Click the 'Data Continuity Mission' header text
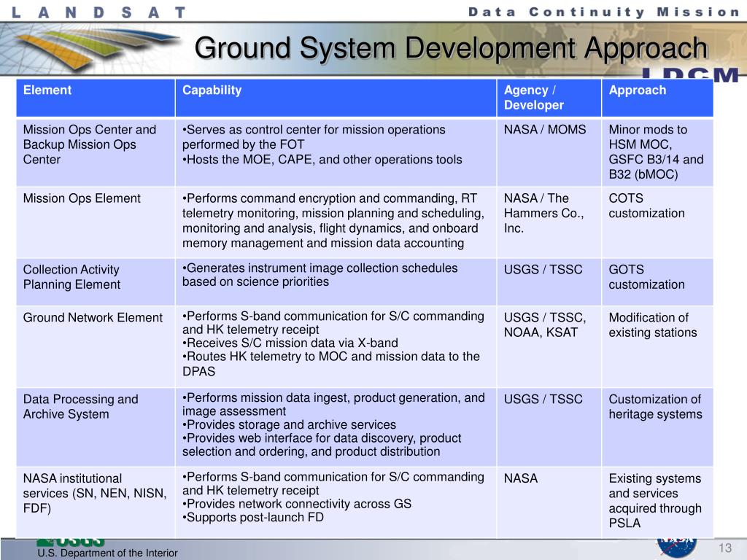The image size is (747, 560). [x=604, y=12]
